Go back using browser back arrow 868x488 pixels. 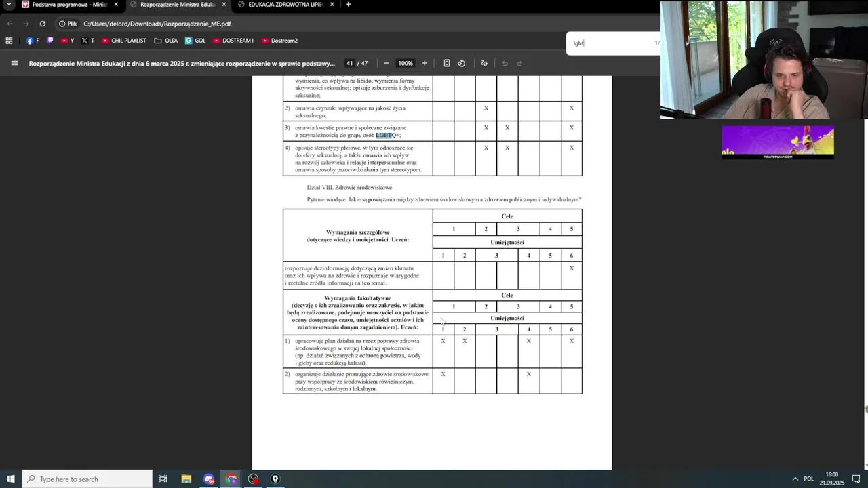[9, 24]
